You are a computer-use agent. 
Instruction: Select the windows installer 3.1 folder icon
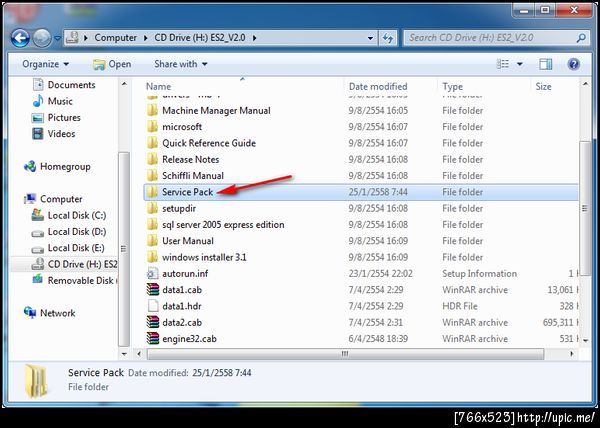(x=152, y=257)
